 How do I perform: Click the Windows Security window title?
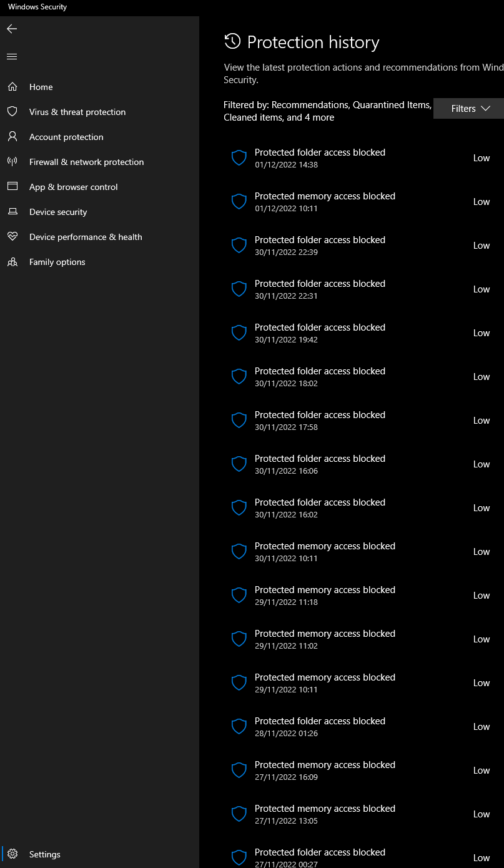click(37, 7)
